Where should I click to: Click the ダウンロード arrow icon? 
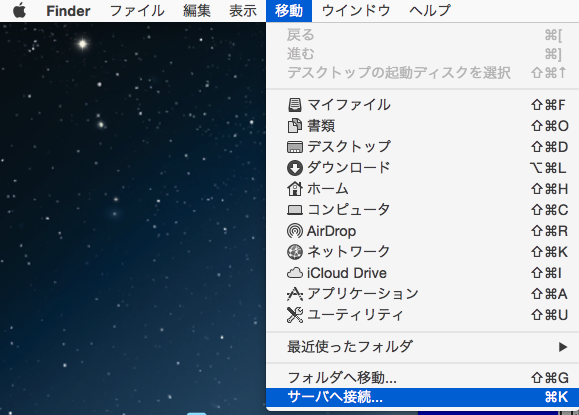tap(294, 168)
